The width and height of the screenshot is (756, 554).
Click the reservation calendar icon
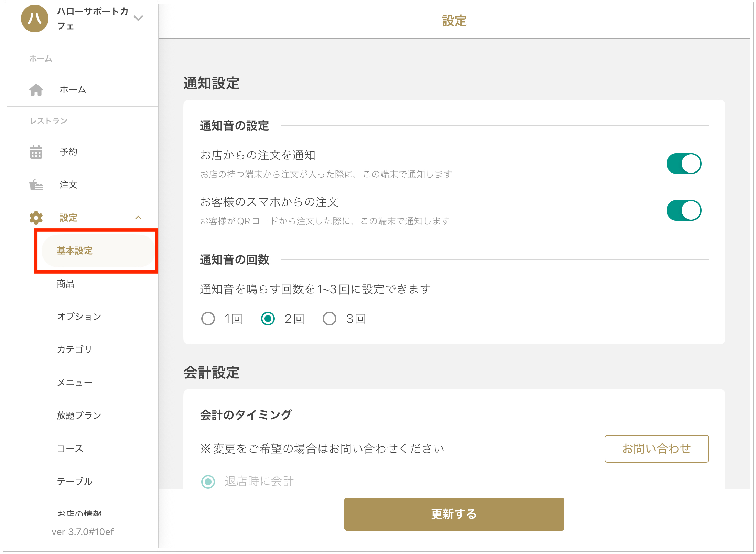point(36,152)
